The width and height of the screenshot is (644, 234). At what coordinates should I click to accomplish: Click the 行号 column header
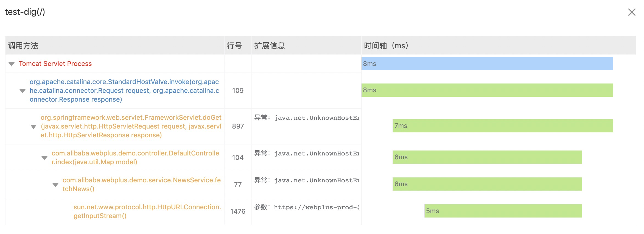(234, 46)
